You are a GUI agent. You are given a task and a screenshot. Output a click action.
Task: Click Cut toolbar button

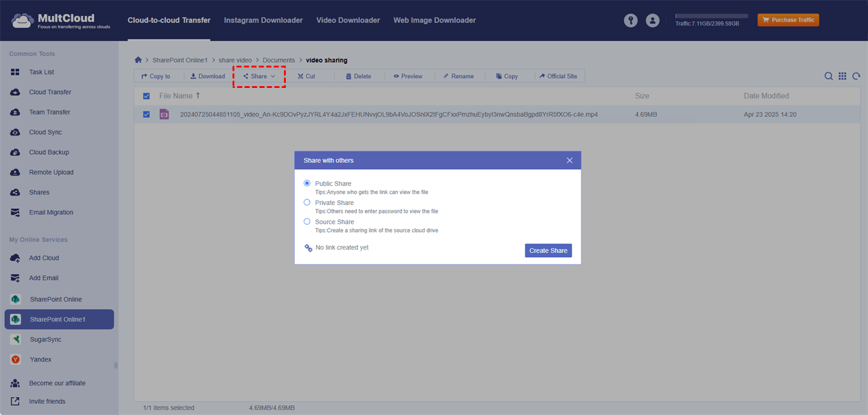[x=306, y=76]
